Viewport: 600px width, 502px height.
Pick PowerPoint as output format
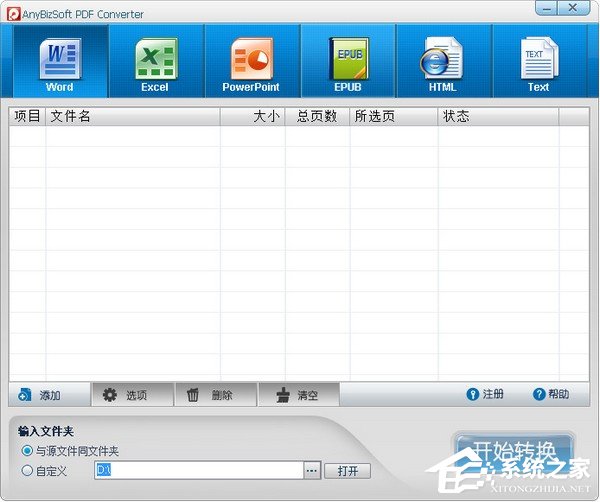[252, 61]
